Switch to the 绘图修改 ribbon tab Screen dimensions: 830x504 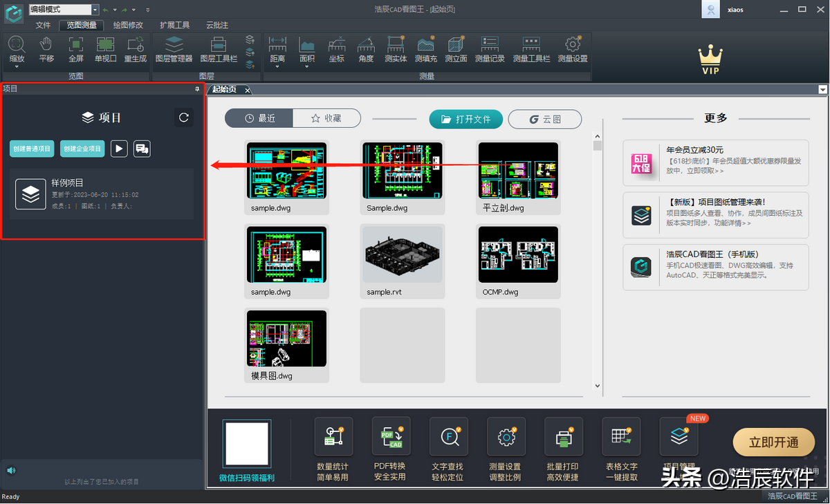tap(128, 25)
